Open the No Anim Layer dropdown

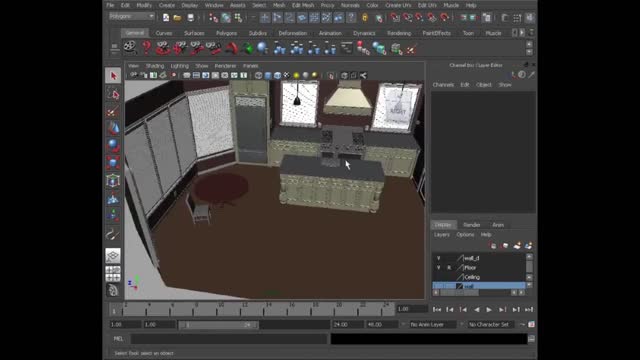(x=432, y=324)
